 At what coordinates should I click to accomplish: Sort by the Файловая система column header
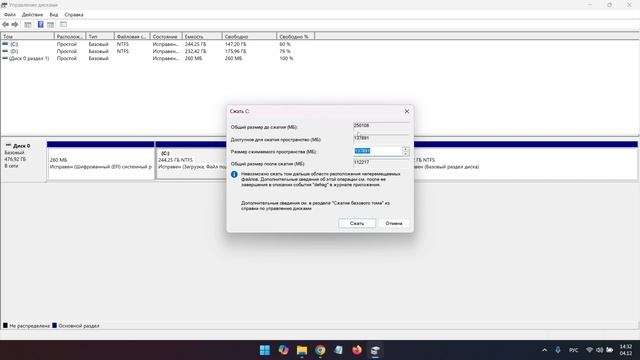point(132,36)
